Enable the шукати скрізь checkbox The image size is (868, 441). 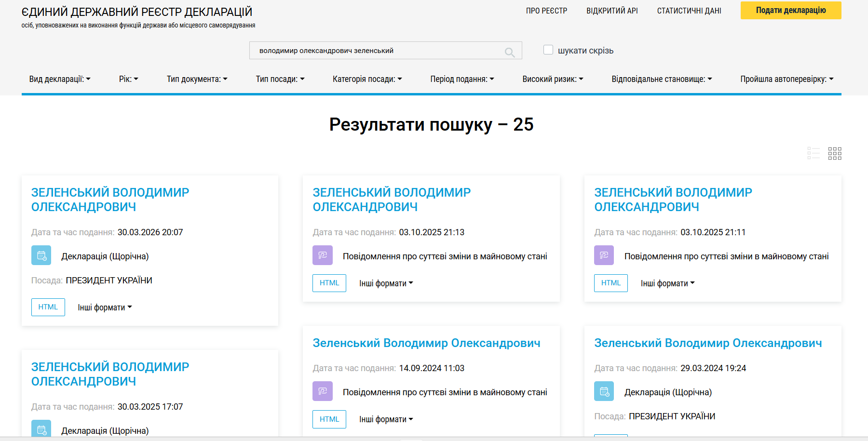548,49
